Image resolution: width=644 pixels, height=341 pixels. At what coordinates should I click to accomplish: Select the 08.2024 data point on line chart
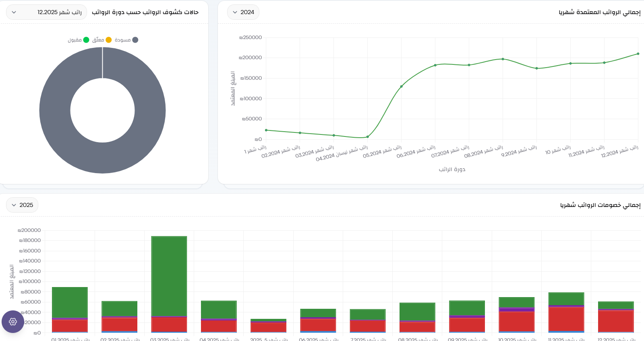(503, 59)
